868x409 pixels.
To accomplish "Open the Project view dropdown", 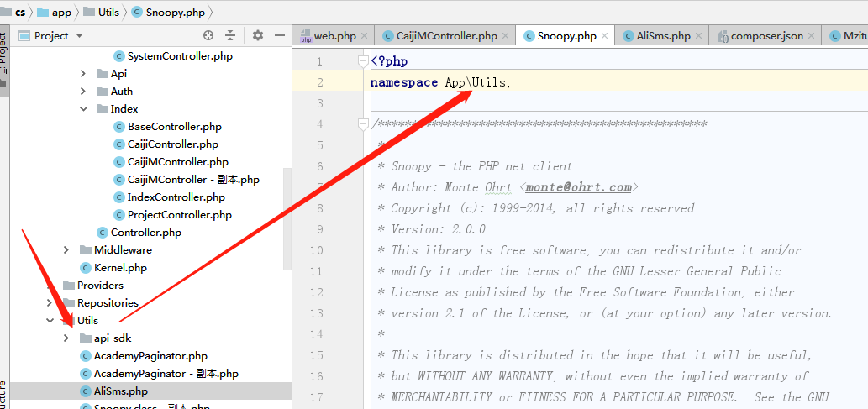I will coord(79,36).
